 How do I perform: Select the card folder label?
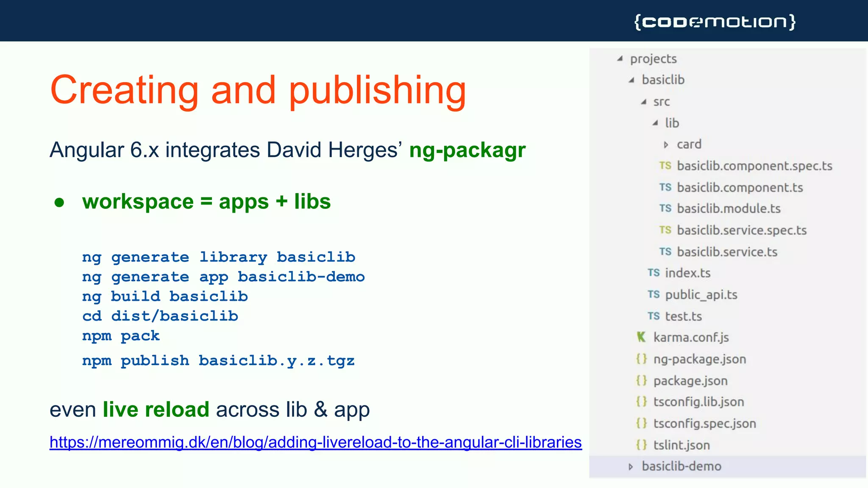689,144
